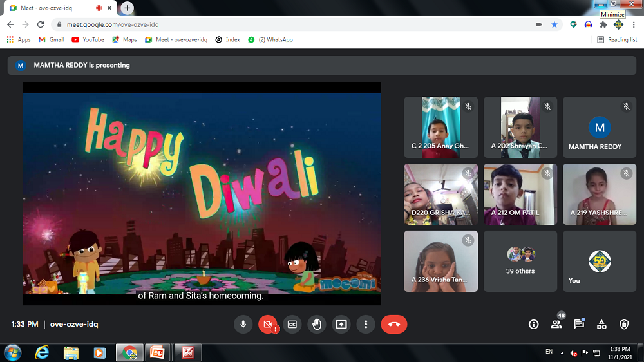Open the Extensions puzzle icon menu
The height and width of the screenshot is (362, 644).
pyautogui.click(x=603, y=24)
